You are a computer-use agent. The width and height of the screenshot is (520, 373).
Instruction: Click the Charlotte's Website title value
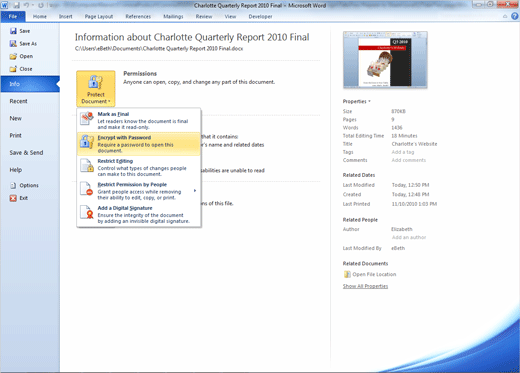click(x=414, y=144)
